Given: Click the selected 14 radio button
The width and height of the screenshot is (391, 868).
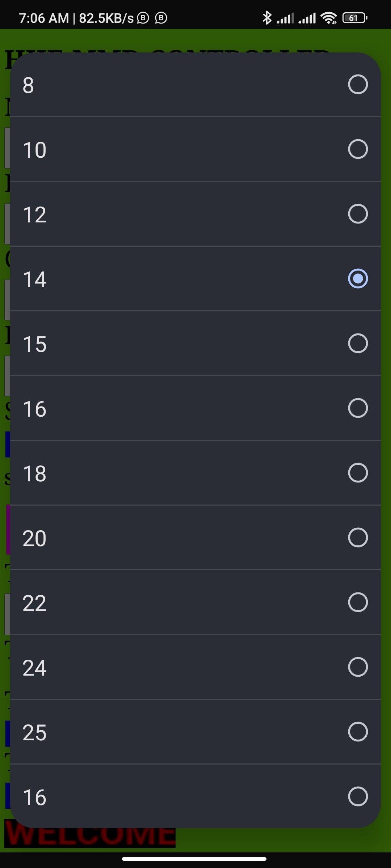Looking at the screenshot, I should pos(358,278).
